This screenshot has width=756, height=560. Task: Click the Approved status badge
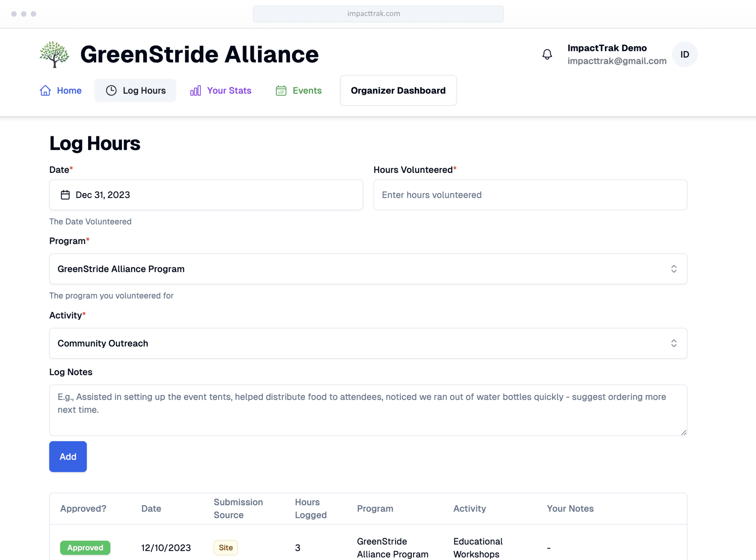click(x=85, y=547)
